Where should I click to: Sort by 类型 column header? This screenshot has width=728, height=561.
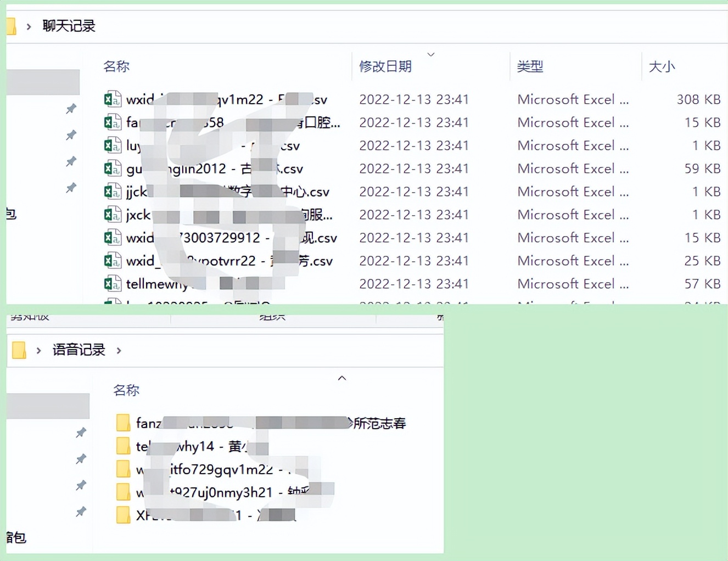pyautogui.click(x=530, y=66)
